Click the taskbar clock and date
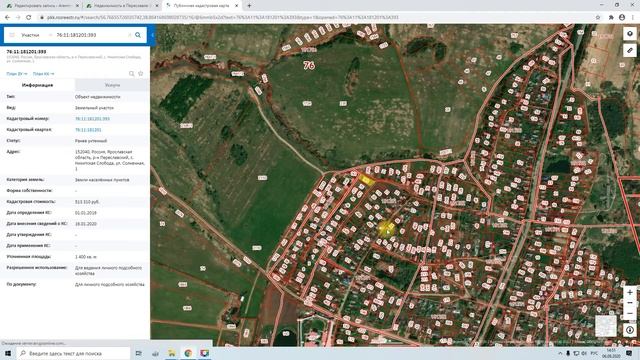640x360 pixels. click(611, 353)
